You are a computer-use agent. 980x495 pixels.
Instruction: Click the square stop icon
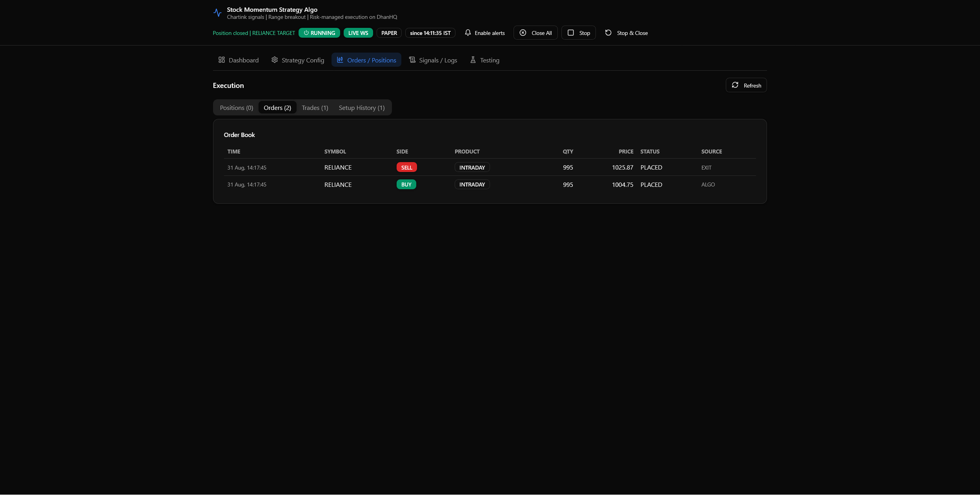[x=571, y=33]
